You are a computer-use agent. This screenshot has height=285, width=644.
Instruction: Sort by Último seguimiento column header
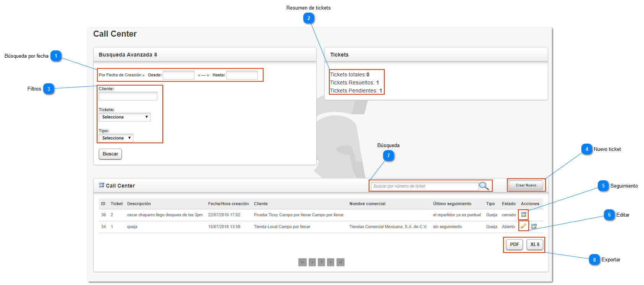tap(452, 204)
